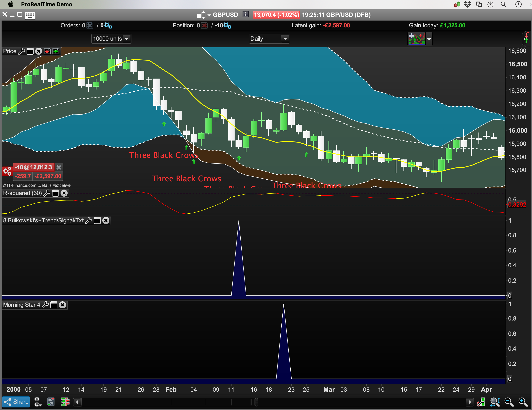Image resolution: width=532 pixels, height=410 pixels.
Task: Toggle Bulkowski's panel window maximize icon
Action: coord(97,221)
